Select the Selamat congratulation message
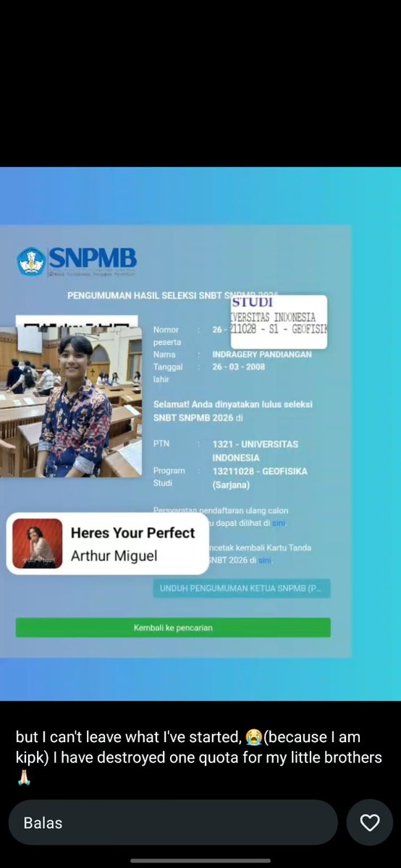The width and height of the screenshot is (401, 868). (x=233, y=411)
